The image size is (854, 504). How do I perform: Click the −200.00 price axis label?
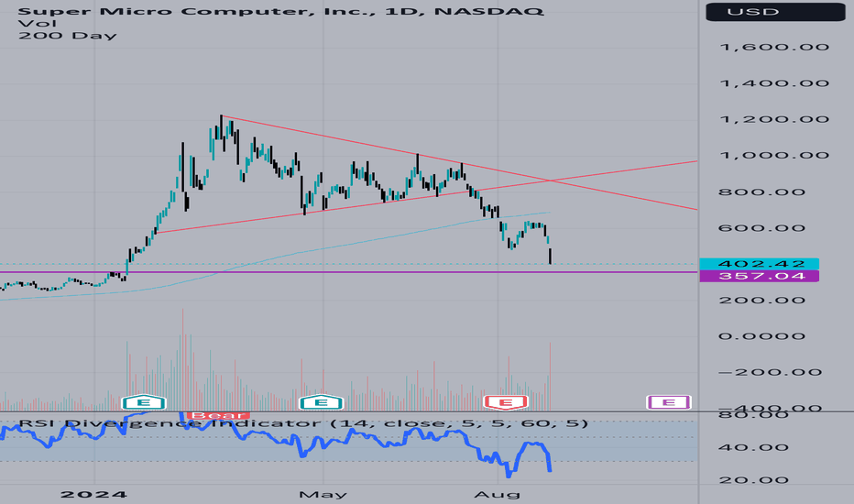click(770, 373)
